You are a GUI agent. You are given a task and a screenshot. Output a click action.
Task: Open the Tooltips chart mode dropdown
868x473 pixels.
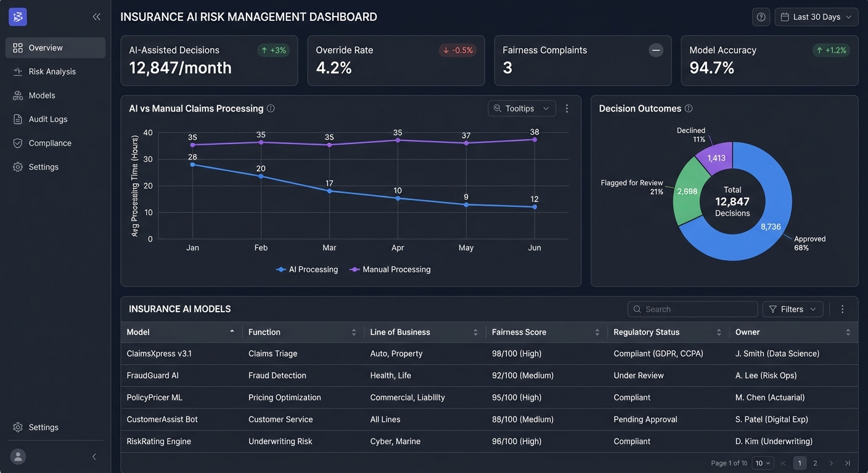pos(522,108)
